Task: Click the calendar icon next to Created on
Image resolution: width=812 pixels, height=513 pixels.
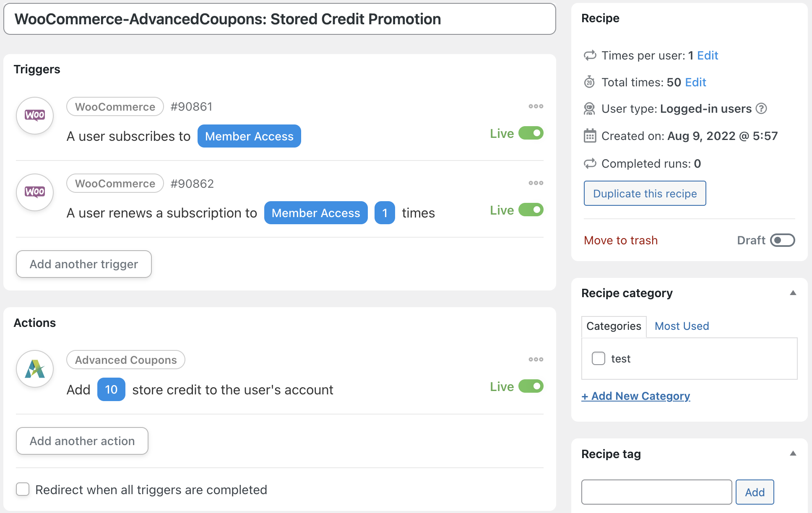Action: coord(590,136)
